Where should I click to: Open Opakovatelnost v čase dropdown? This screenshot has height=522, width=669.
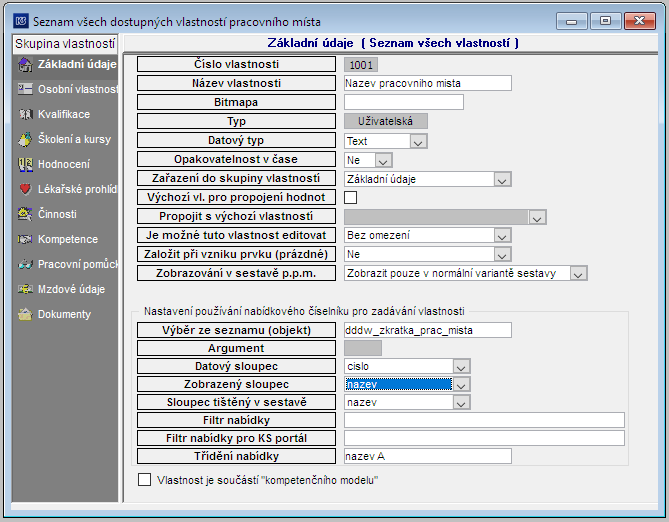tap(383, 160)
